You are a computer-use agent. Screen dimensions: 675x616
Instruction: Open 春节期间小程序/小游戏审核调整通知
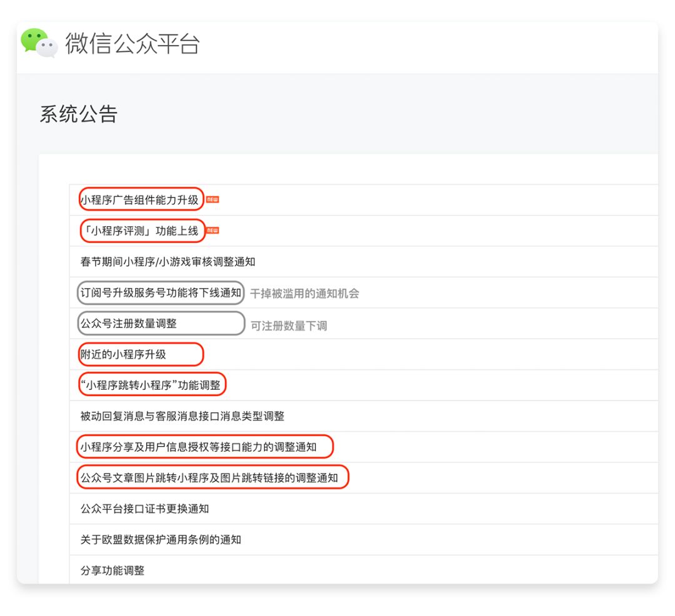pyautogui.click(x=168, y=262)
